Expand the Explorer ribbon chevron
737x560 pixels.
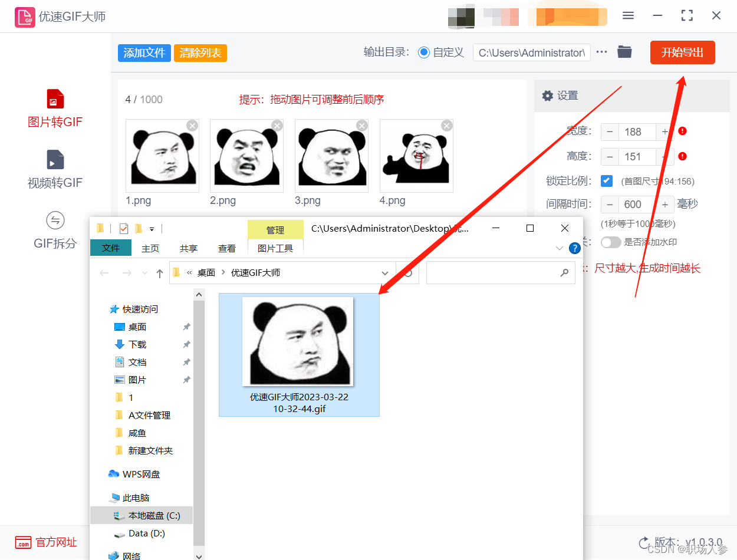click(x=560, y=248)
